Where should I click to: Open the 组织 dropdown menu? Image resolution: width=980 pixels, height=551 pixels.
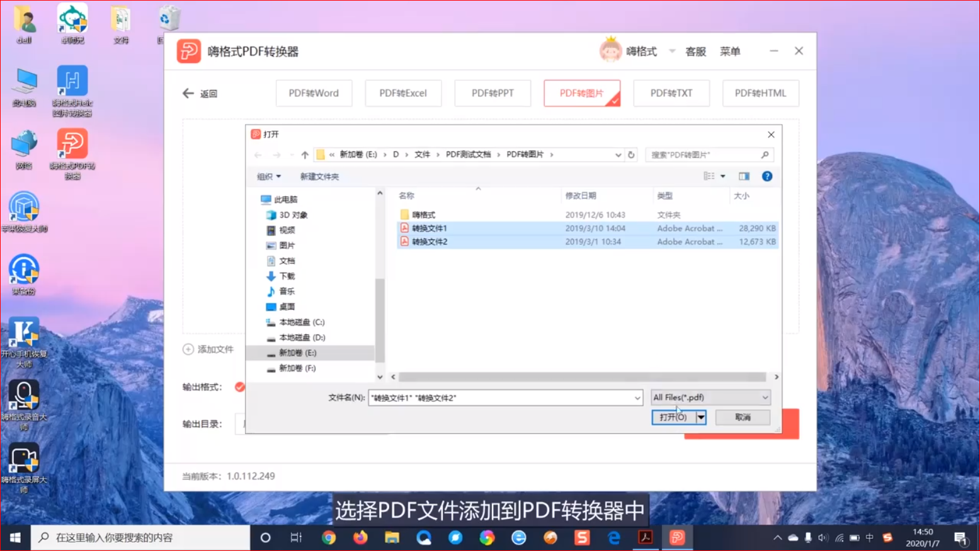269,176
